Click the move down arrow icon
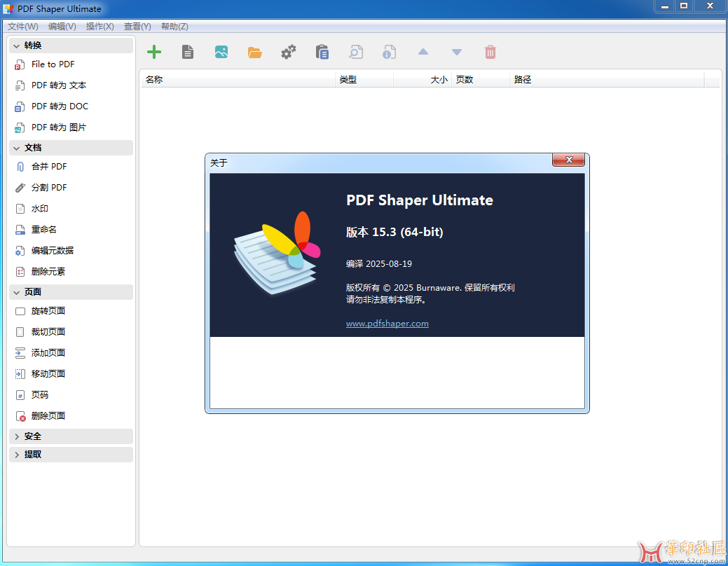Viewport: 728px width, 566px height. point(457,52)
